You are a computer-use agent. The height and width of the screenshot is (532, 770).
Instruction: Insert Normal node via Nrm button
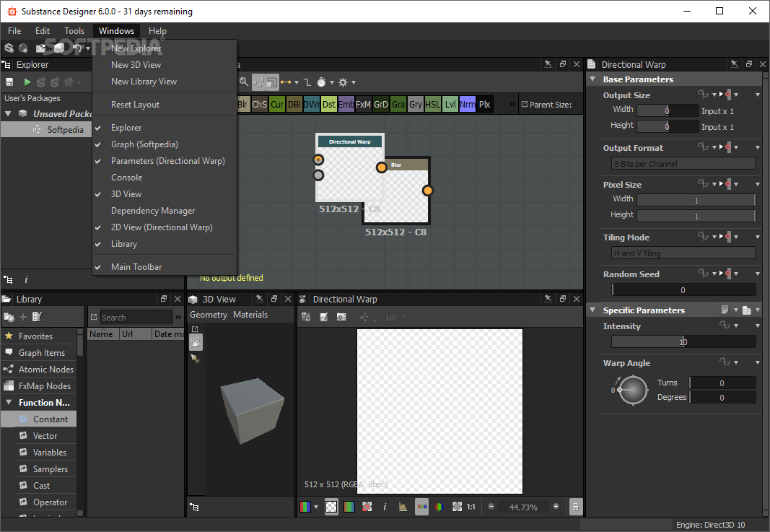point(468,104)
